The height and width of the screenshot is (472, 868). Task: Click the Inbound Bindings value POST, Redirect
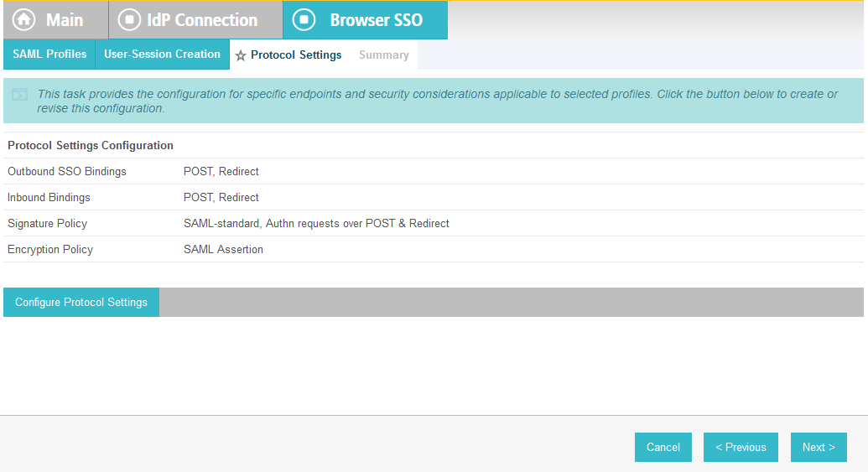[x=221, y=198]
